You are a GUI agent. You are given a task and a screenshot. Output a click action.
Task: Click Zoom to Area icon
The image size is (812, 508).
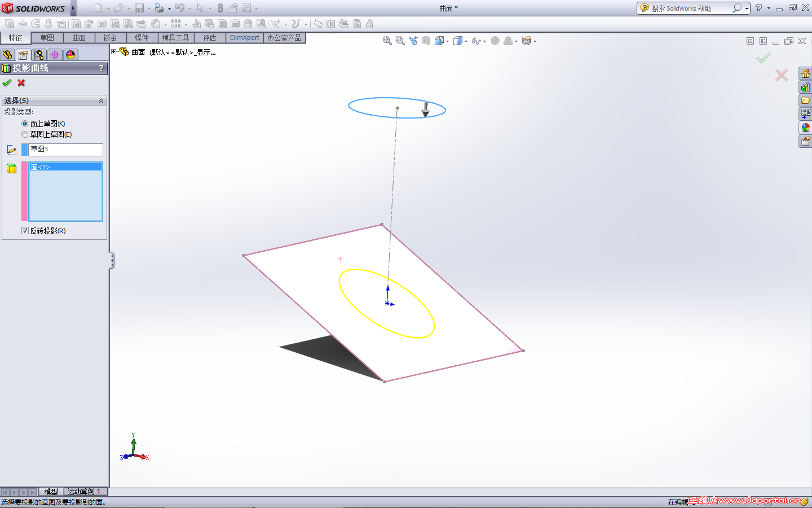point(400,41)
